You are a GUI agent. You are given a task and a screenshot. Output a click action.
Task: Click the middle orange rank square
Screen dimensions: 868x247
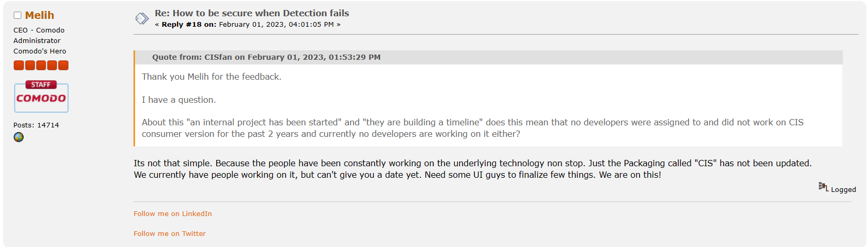click(41, 66)
